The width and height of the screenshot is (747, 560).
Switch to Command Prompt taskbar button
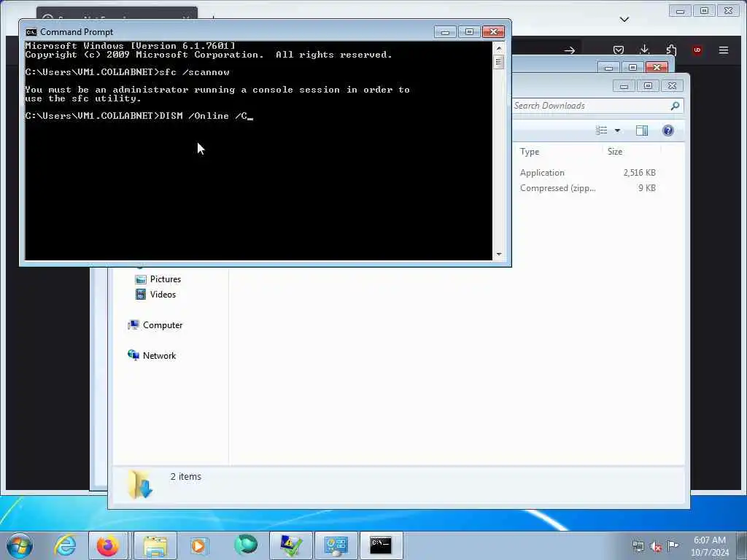pyautogui.click(x=381, y=545)
